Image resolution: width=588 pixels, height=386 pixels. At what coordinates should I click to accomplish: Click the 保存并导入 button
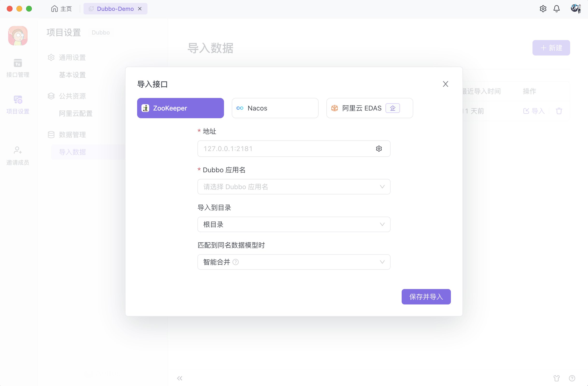pyautogui.click(x=426, y=296)
